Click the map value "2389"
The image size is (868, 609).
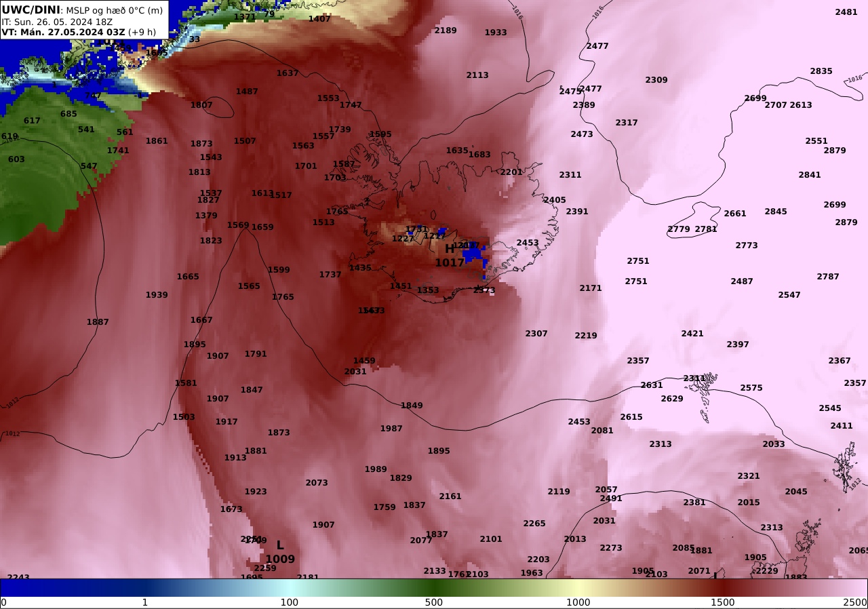584,105
